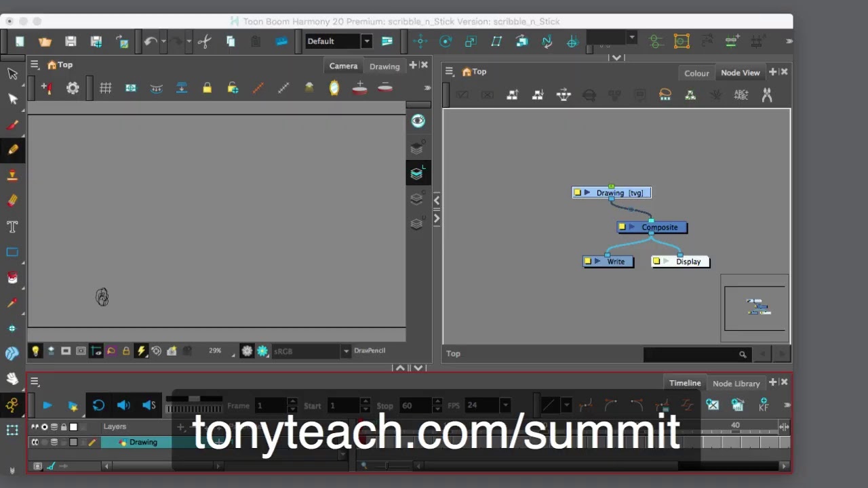
Task: Toggle Drawing node yellow enable square
Action: pyautogui.click(x=578, y=192)
